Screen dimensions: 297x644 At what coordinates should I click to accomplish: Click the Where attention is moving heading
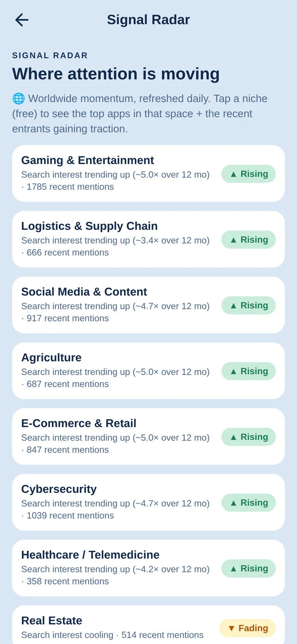pos(116,74)
